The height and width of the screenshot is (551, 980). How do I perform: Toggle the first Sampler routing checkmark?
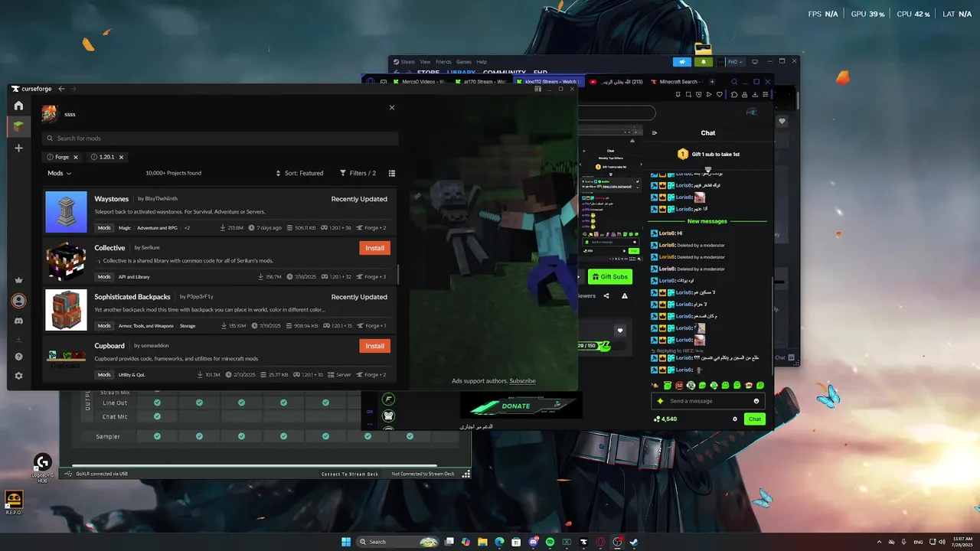pyautogui.click(x=157, y=436)
